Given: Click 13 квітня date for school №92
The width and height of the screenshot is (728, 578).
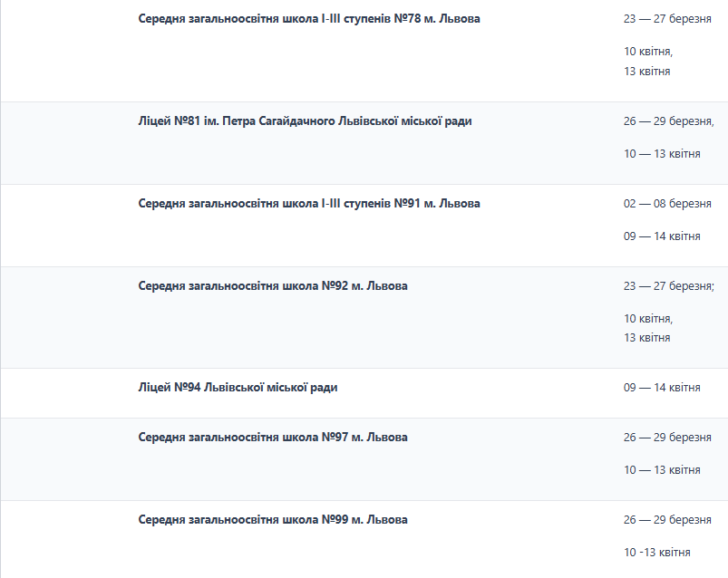Looking at the screenshot, I should pos(646,338).
